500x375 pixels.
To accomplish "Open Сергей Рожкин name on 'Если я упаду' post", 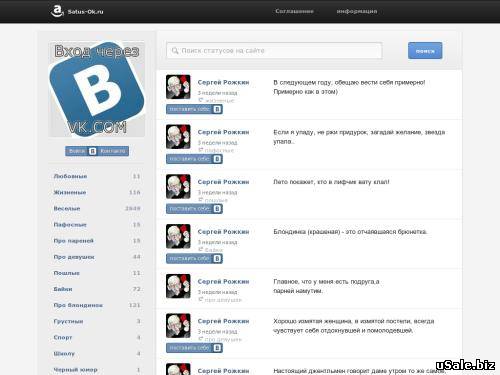I will (x=223, y=132).
